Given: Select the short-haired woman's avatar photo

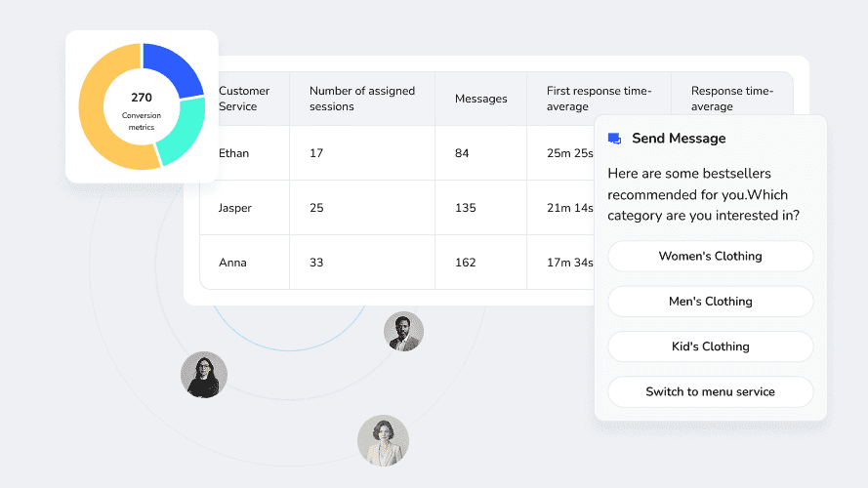Looking at the screenshot, I should [383, 440].
